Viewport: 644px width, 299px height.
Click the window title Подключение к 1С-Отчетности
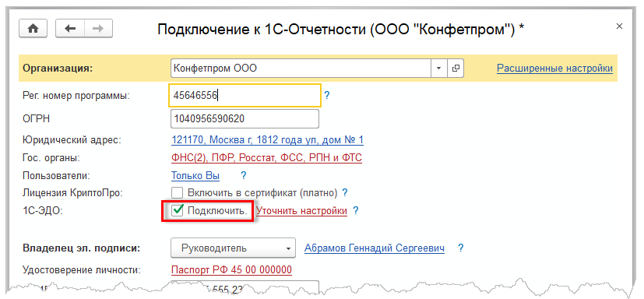pyautogui.click(x=341, y=29)
